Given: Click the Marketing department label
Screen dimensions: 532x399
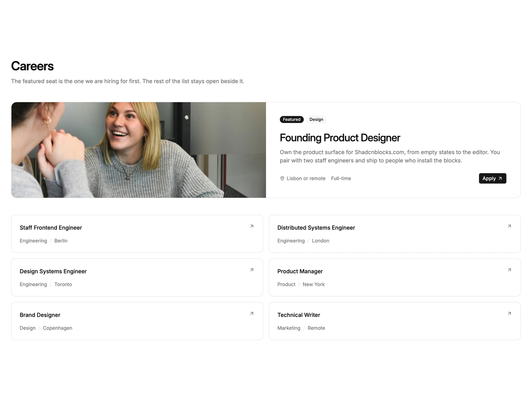Looking at the screenshot, I should tap(289, 328).
